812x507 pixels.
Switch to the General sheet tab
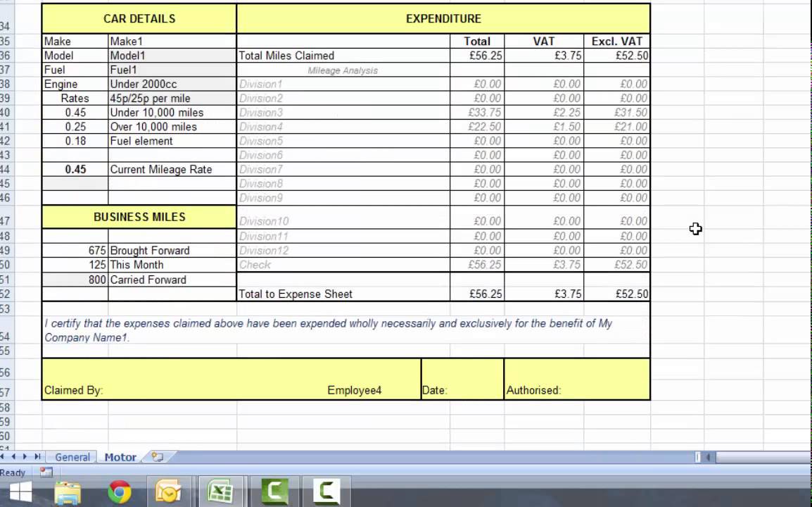click(x=72, y=457)
